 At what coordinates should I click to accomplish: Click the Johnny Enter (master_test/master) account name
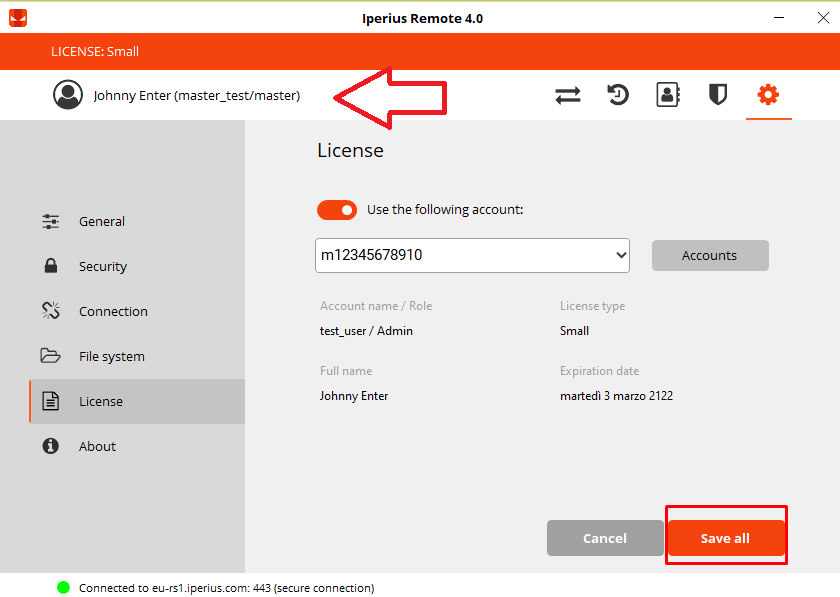197,95
